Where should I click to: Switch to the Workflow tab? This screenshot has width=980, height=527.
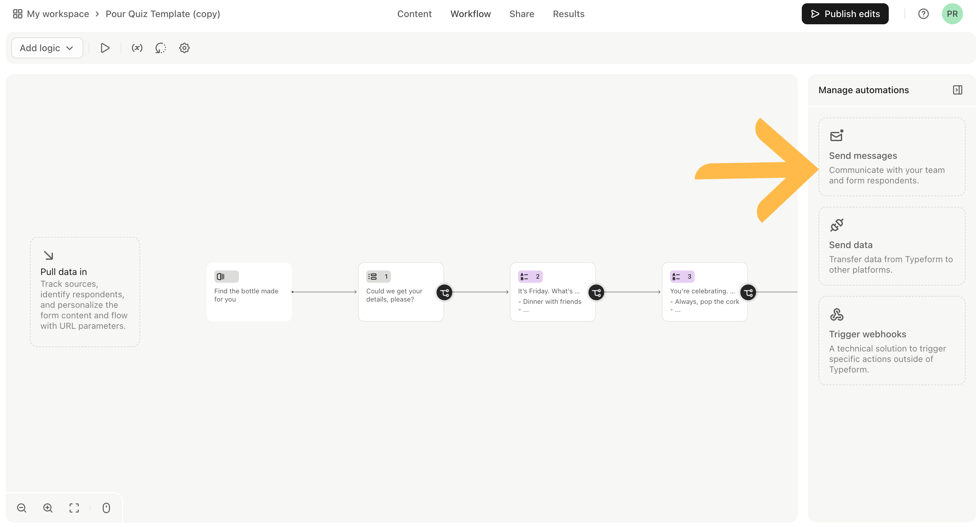(471, 14)
